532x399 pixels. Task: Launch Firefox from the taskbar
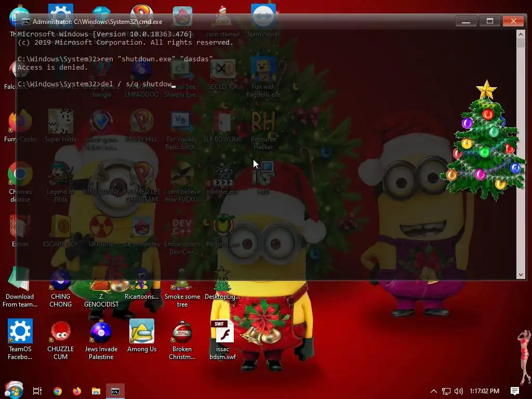[77, 391]
